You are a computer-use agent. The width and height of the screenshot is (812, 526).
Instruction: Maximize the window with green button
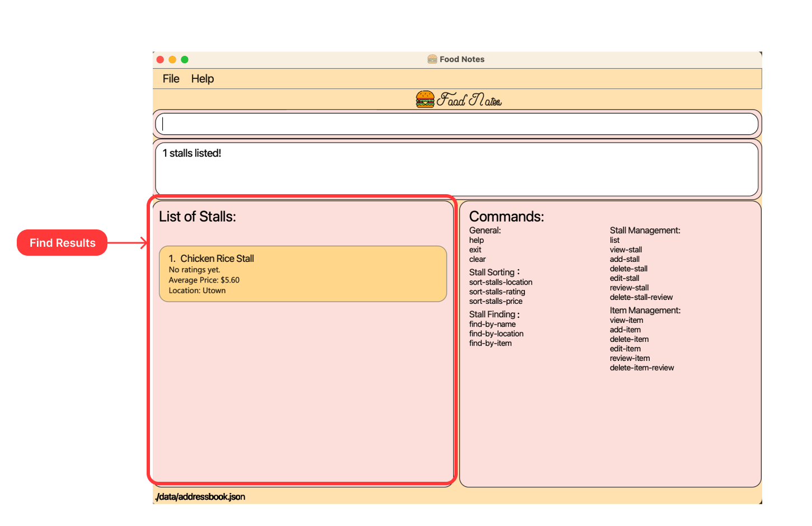[185, 59]
